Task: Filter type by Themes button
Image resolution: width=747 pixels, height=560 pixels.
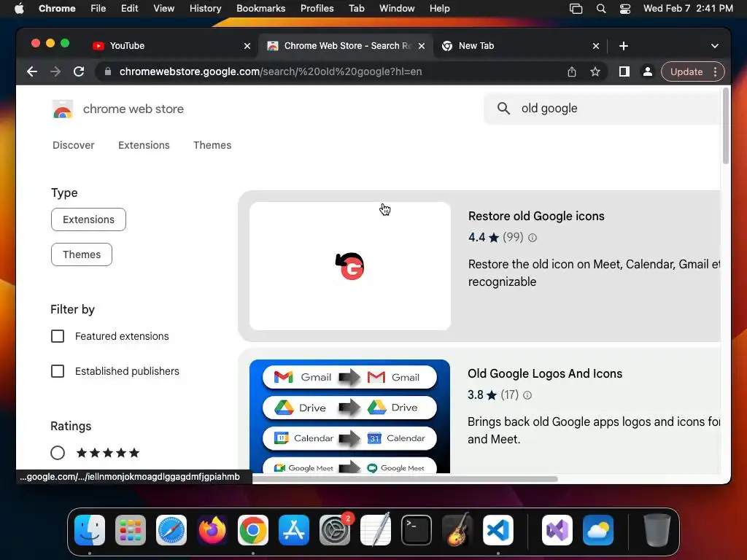Action: pos(82,254)
